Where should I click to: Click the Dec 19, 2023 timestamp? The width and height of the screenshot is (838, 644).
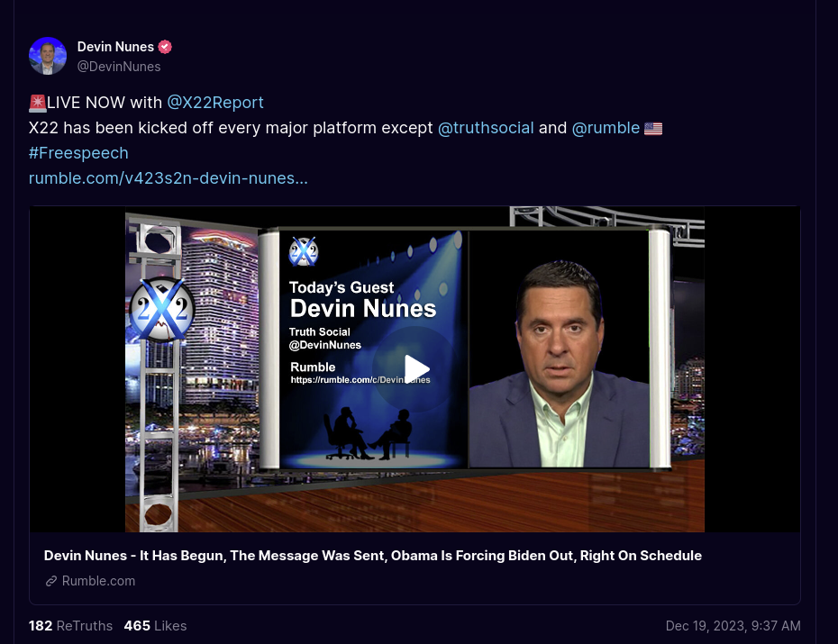733,626
